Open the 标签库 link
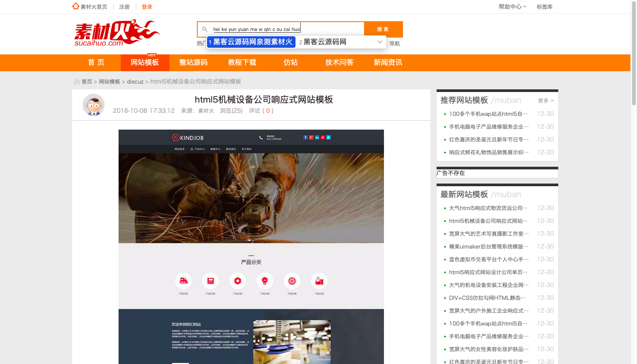Screen dimensions: 637x364 pos(545,7)
